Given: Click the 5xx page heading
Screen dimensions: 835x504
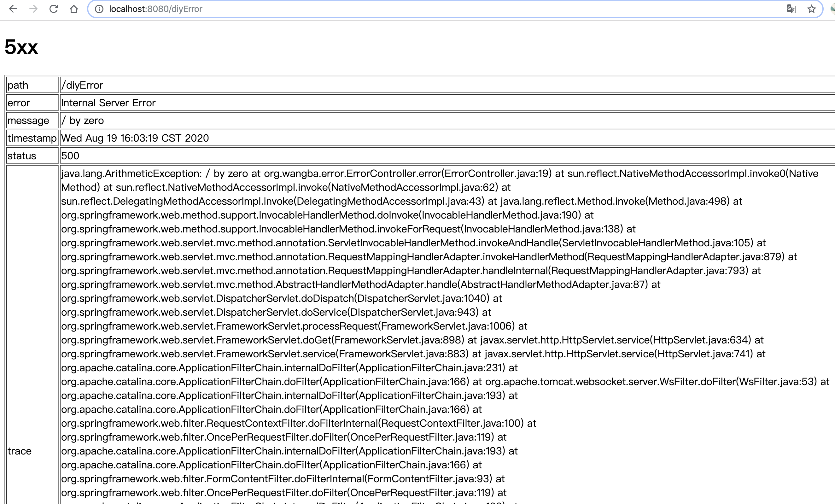Looking at the screenshot, I should coord(21,47).
